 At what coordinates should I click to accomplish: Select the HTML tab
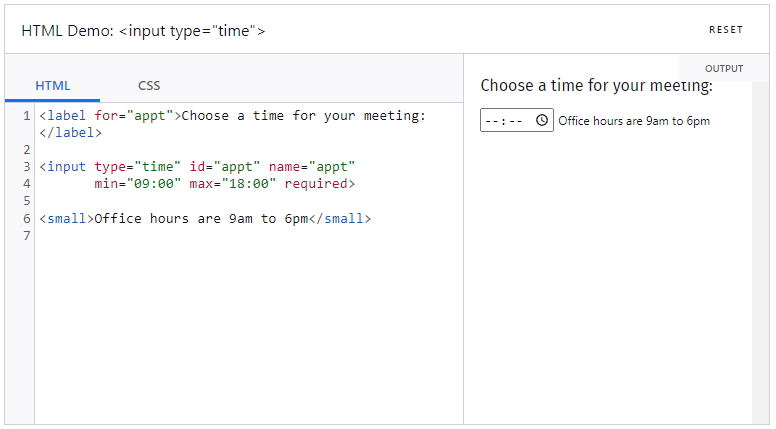pyautogui.click(x=52, y=86)
